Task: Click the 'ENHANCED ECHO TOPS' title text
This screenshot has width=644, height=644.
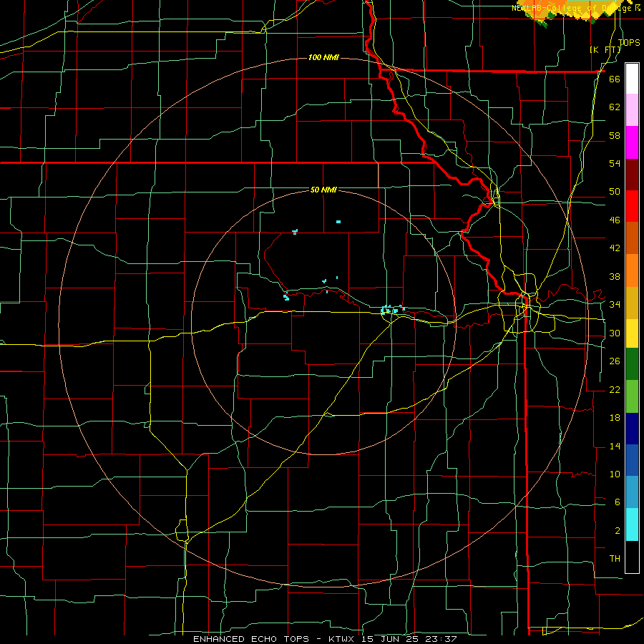Action: coord(251,639)
